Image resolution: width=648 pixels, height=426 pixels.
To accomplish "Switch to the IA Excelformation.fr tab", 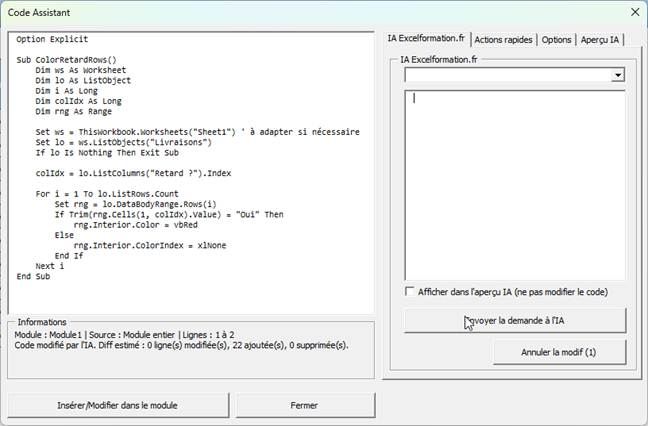I will click(x=426, y=38).
